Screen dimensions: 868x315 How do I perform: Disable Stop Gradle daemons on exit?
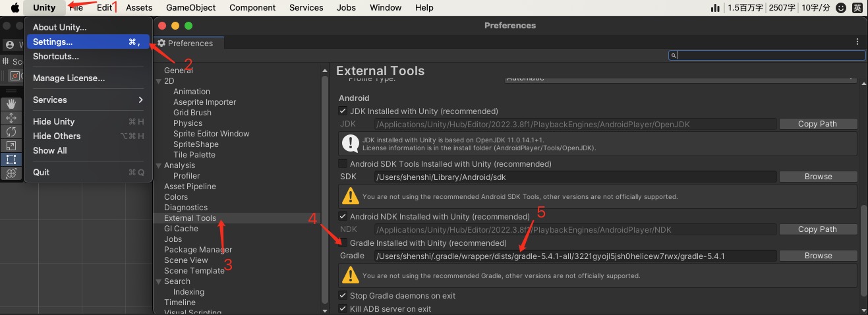[343, 296]
